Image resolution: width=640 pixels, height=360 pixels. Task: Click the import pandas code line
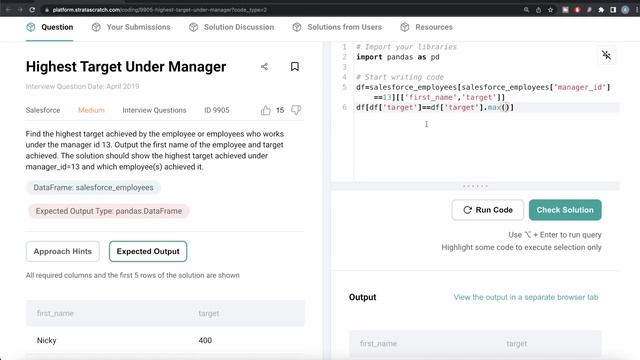(x=398, y=57)
